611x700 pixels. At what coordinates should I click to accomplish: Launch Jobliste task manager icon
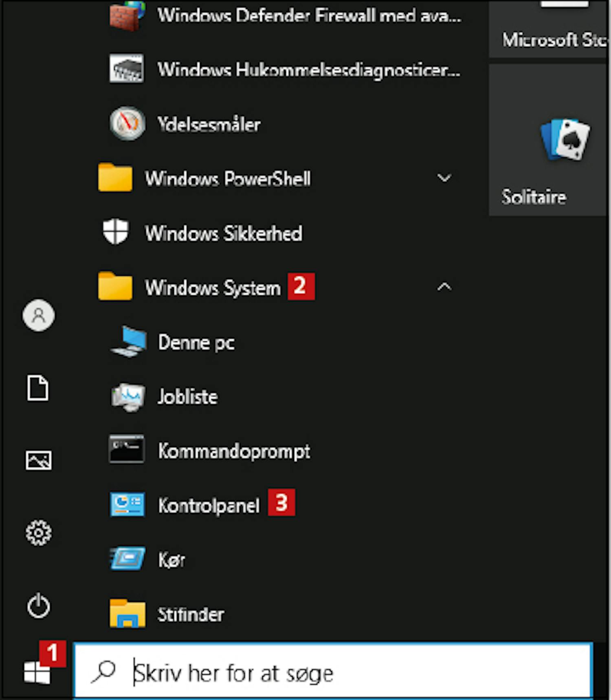tap(128, 397)
